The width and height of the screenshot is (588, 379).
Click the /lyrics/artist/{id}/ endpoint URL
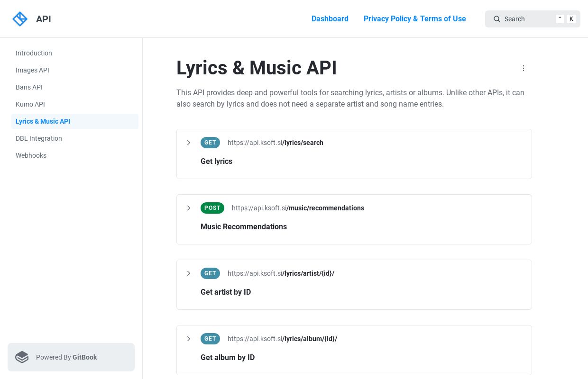click(281, 273)
